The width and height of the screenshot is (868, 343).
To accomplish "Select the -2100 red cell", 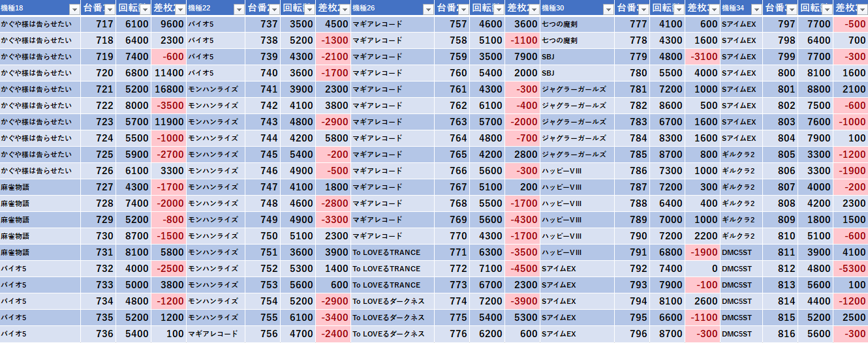I will click(x=333, y=57).
